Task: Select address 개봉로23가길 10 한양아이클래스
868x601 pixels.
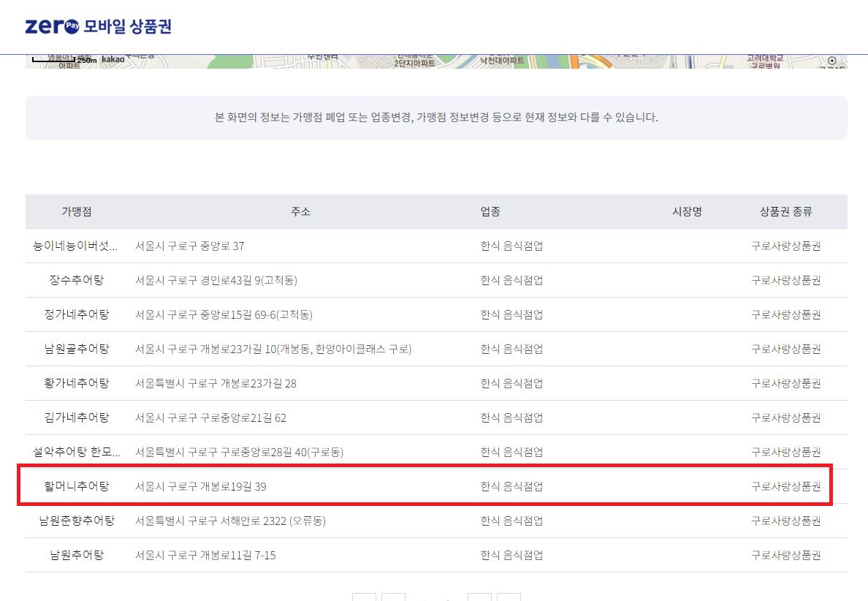Action: click(273, 349)
